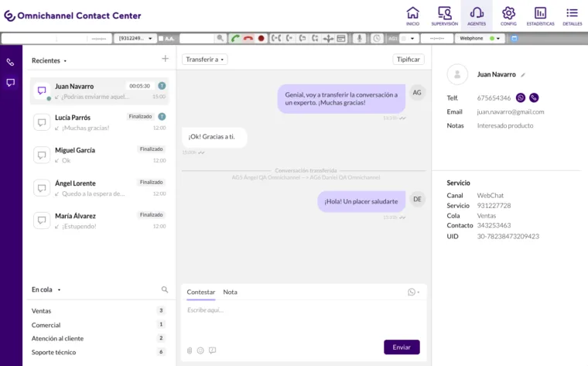The image size is (588, 366).
Task: Search the En cola queue list
Action: pos(165,289)
